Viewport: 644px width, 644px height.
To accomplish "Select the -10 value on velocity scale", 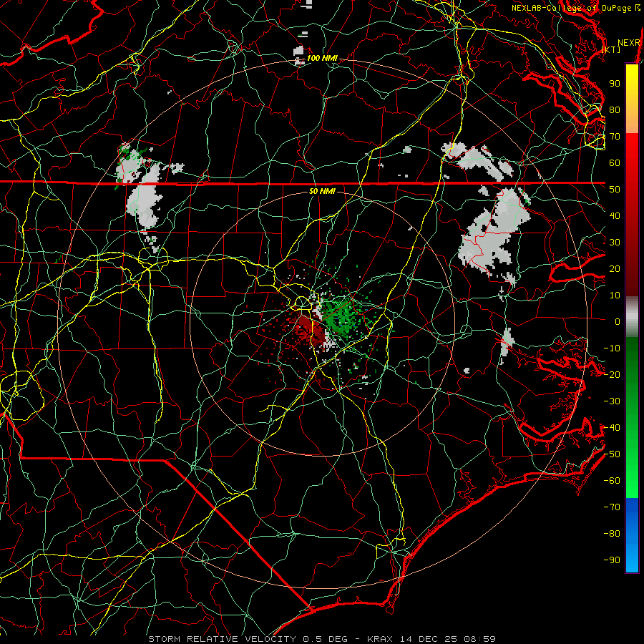I will click(612, 348).
